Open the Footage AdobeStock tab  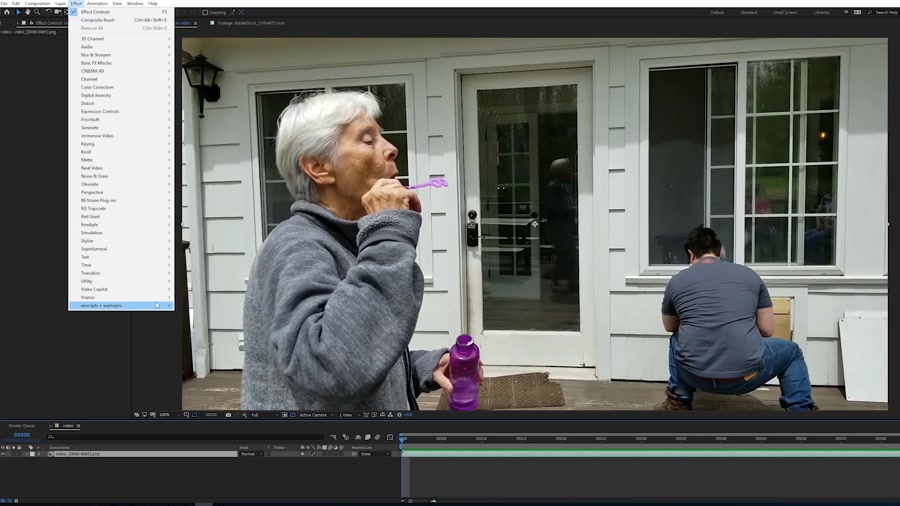click(251, 23)
